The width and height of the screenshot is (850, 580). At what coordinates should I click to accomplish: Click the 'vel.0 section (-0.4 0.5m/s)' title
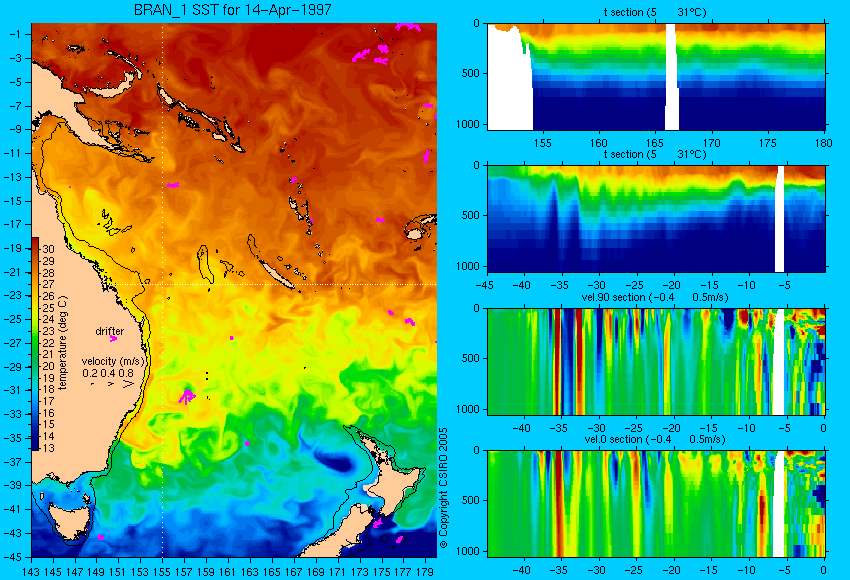(655, 439)
